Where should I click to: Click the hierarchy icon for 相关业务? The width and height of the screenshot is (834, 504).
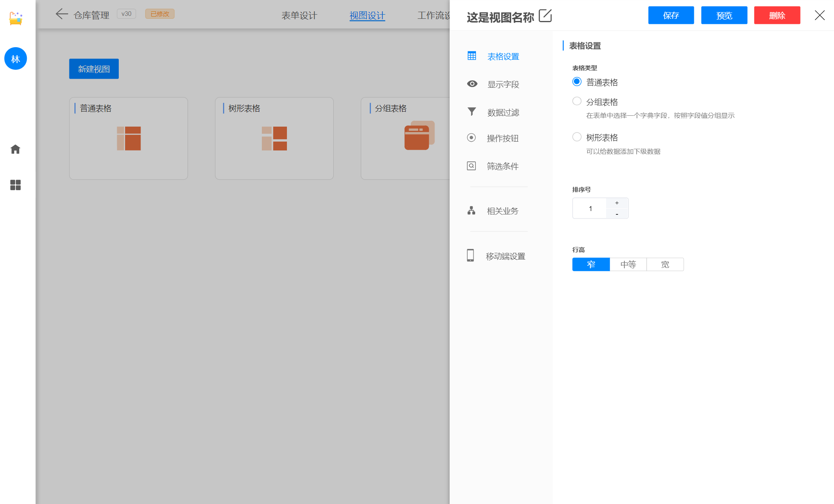coord(471,210)
